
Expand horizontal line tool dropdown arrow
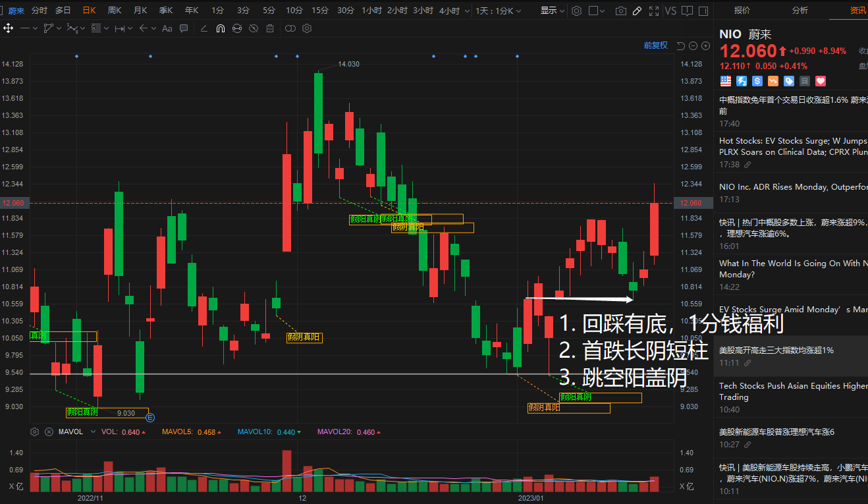35,28
